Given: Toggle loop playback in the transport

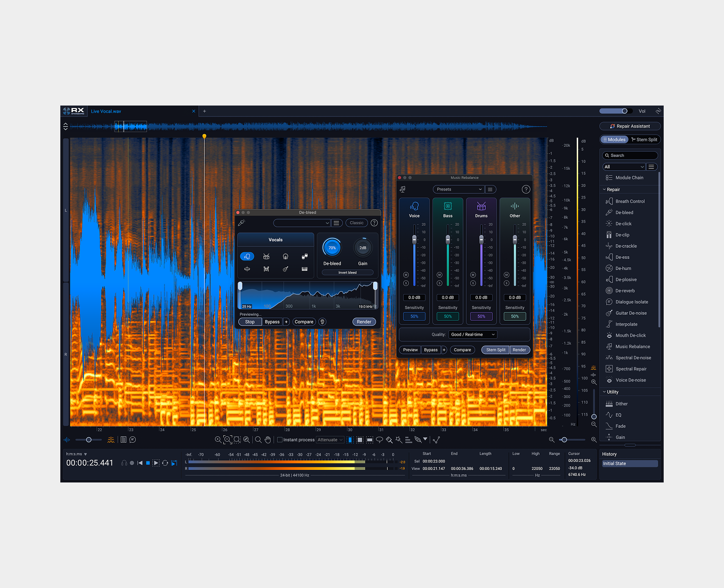Looking at the screenshot, I should point(165,463).
